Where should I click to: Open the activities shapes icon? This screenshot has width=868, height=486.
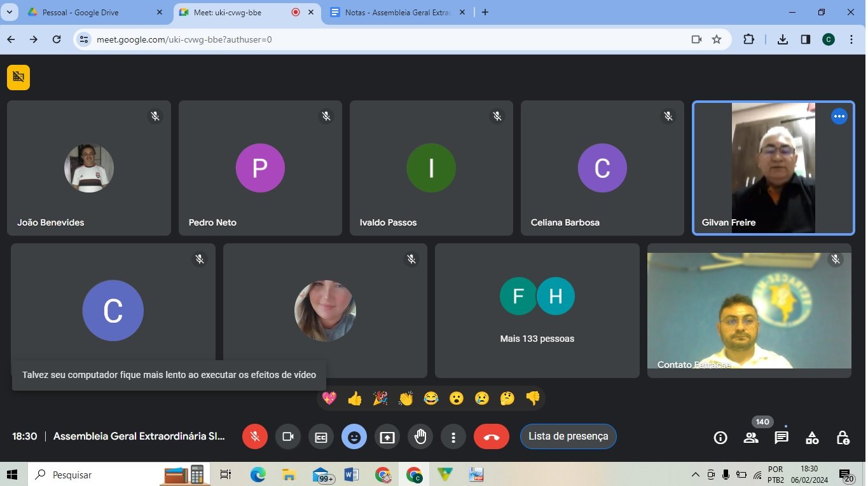(x=812, y=437)
